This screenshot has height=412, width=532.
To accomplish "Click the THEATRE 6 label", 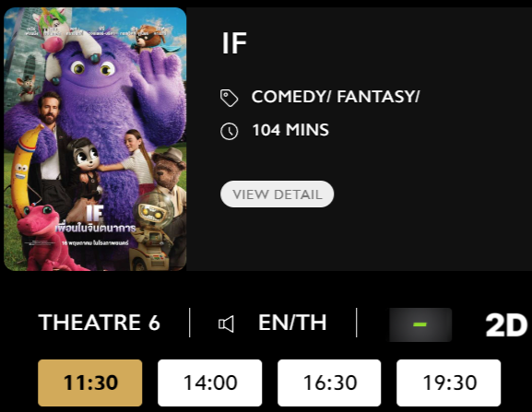I will coord(99,323).
